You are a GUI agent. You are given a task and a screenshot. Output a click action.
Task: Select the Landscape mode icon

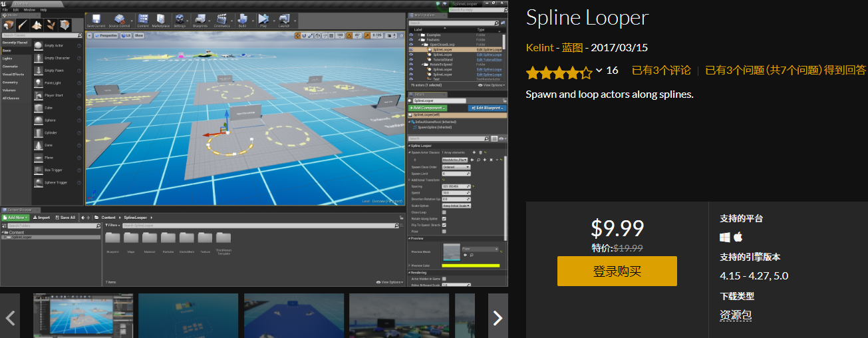[x=37, y=25]
